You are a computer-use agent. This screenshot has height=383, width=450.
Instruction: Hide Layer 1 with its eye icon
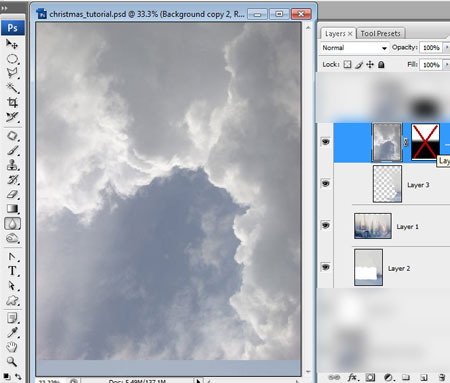[x=326, y=225]
